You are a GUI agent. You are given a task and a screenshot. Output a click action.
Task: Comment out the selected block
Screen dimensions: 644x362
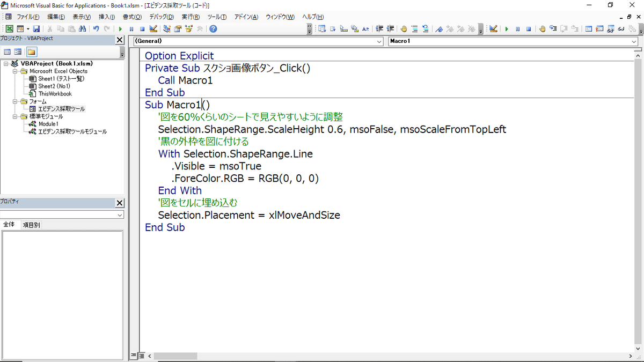pos(414,29)
